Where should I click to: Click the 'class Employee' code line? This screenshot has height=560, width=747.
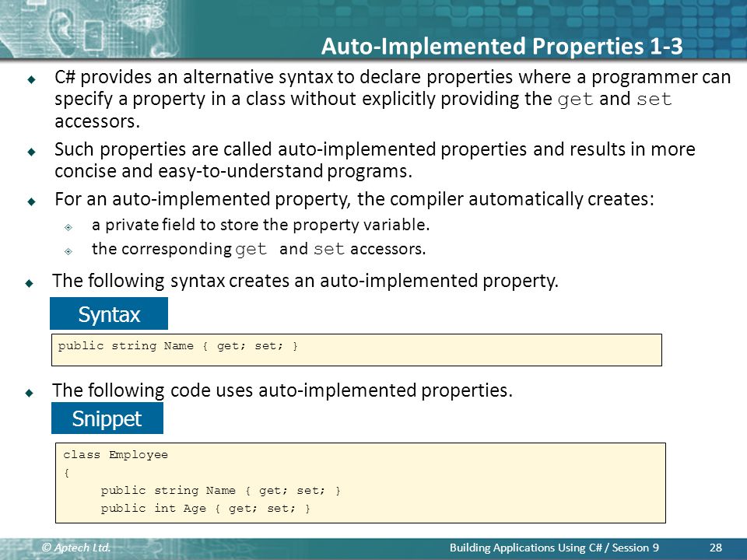115,455
